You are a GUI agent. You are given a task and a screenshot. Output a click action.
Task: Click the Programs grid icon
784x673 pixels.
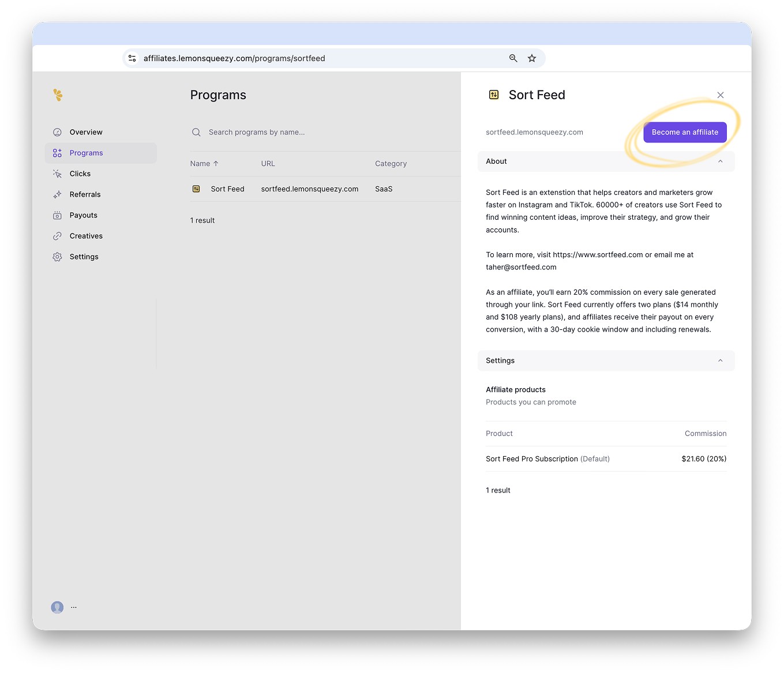[x=57, y=153]
